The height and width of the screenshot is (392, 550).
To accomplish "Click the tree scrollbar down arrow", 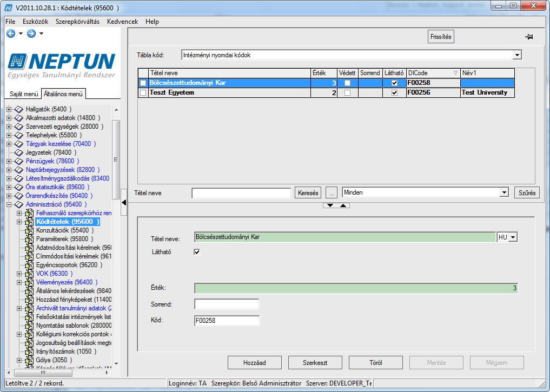I will [116, 363].
